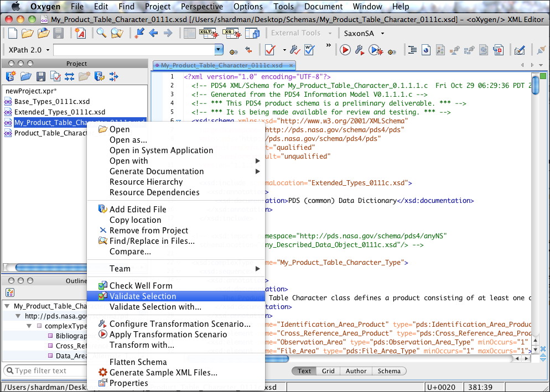
Task: Choose Find/Replace in Files menu entry
Action: click(x=176, y=241)
